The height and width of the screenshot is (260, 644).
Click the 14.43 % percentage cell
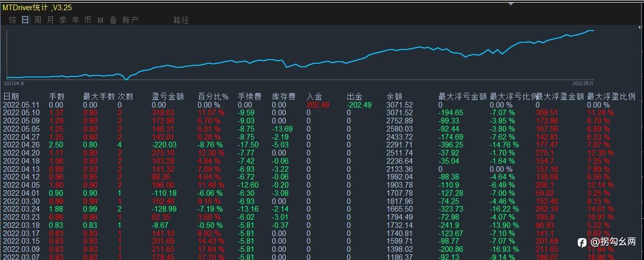coord(212,241)
